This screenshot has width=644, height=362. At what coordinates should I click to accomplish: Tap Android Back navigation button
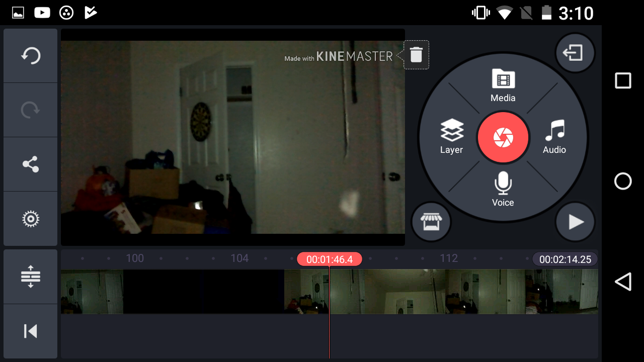pos(623,282)
